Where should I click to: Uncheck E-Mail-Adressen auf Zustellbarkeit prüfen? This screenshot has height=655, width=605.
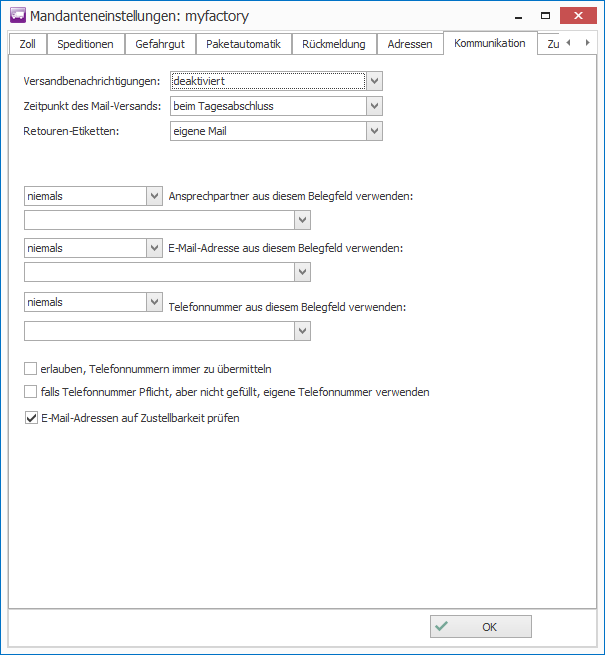(x=31, y=418)
